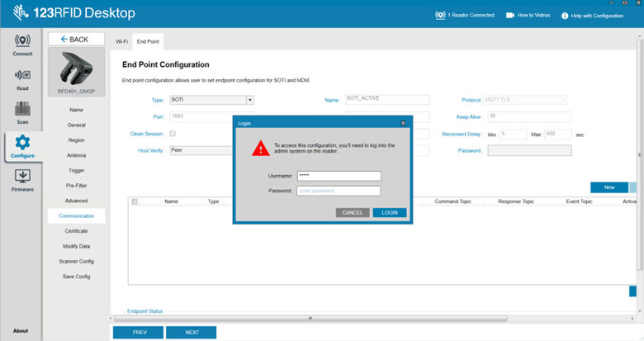Screen dimensions: 644x341
Task: Open the Scanner Config settings item
Action: pos(77,261)
